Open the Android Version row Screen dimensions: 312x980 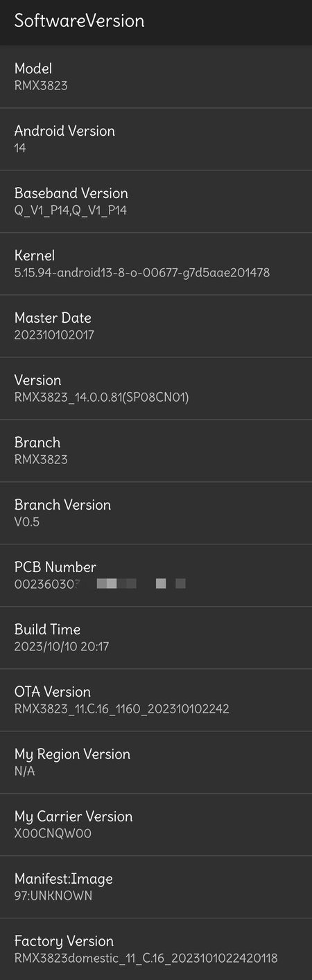pyautogui.click(x=156, y=139)
